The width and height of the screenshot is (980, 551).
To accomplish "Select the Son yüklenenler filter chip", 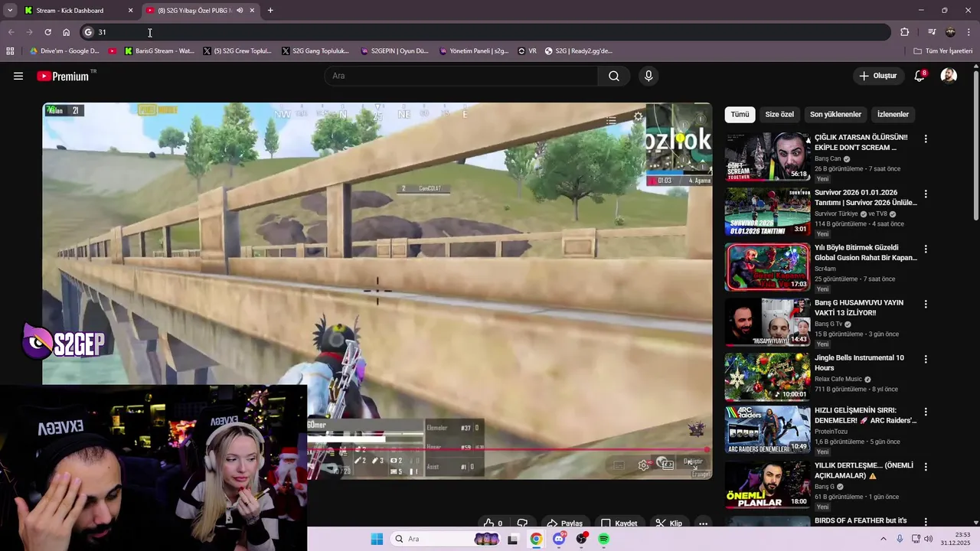I will tap(835, 114).
